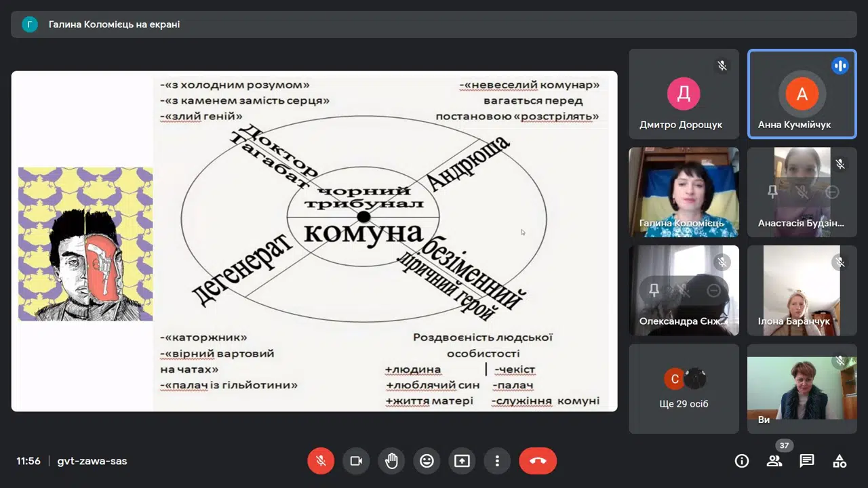Start presenting your screen
This screenshot has width=868, height=488.
click(x=462, y=461)
